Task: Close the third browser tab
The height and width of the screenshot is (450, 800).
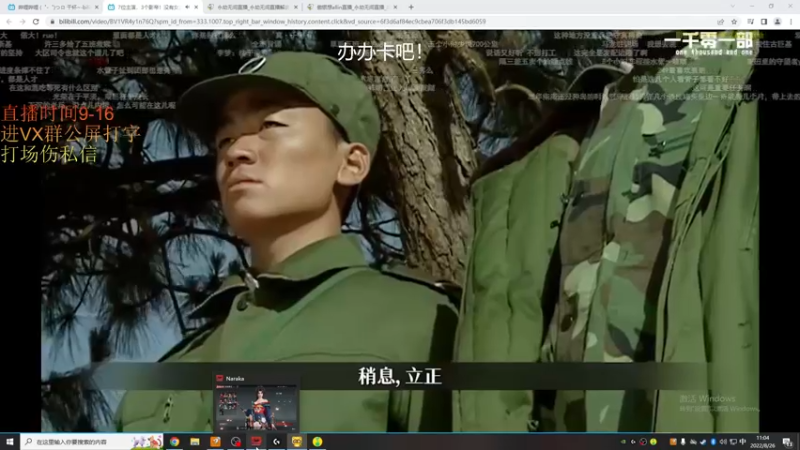Action: [x=295, y=7]
